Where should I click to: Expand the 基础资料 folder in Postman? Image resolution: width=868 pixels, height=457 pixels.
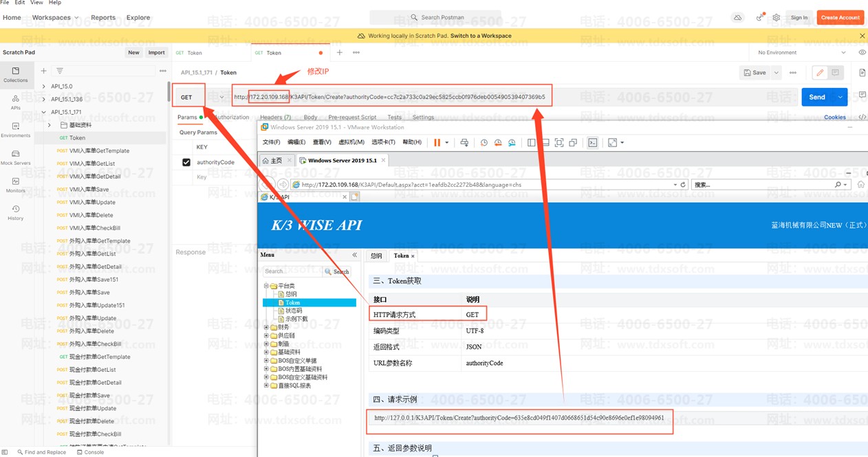pyautogui.click(x=50, y=125)
